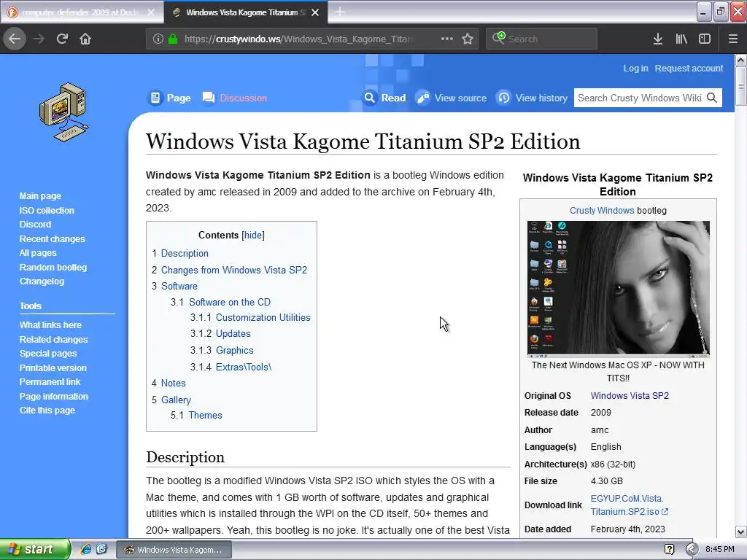This screenshot has height=560, width=747.
Task: Jump to the Gallery contents entry
Action: (176, 400)
